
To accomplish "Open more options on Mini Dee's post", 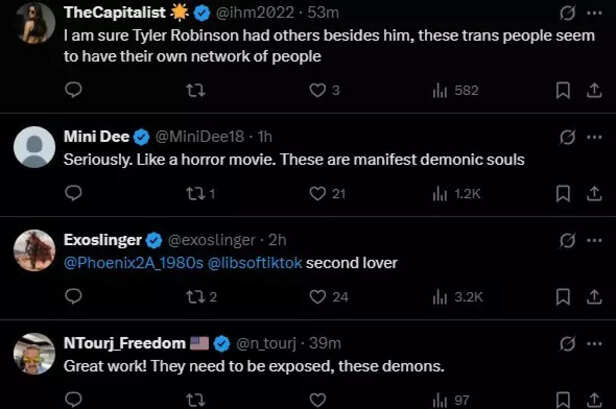I will coord(596,136).
